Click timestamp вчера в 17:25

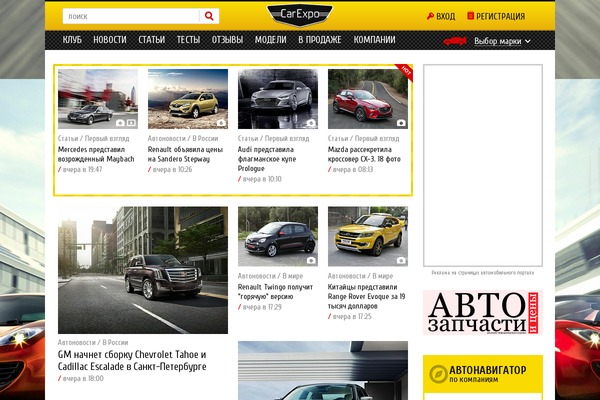coord(352,316)
